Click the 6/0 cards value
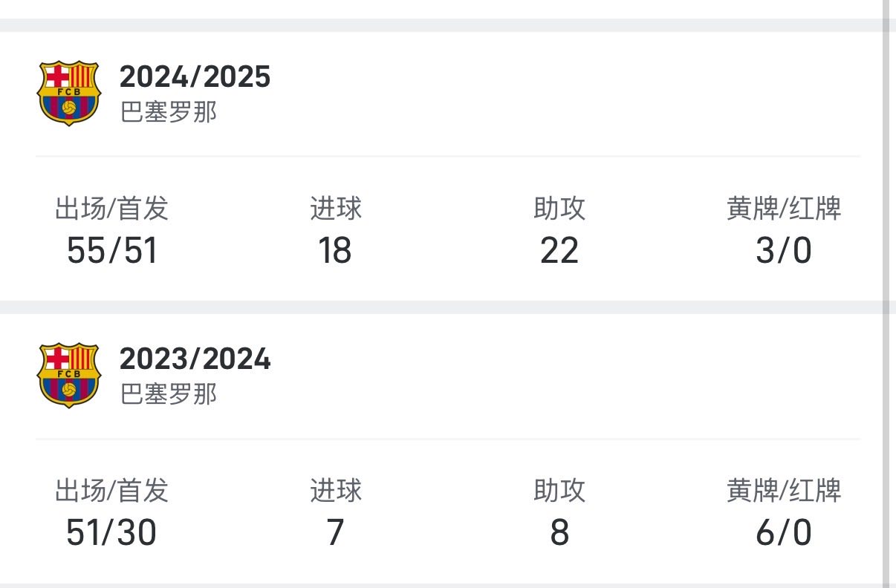896x588 pixels. 784,533
